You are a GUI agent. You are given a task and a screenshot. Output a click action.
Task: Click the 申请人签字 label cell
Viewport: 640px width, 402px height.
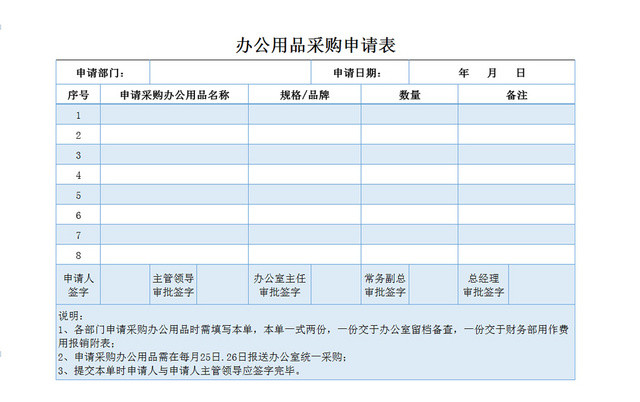pyautogui.click(x=78, y=285)
